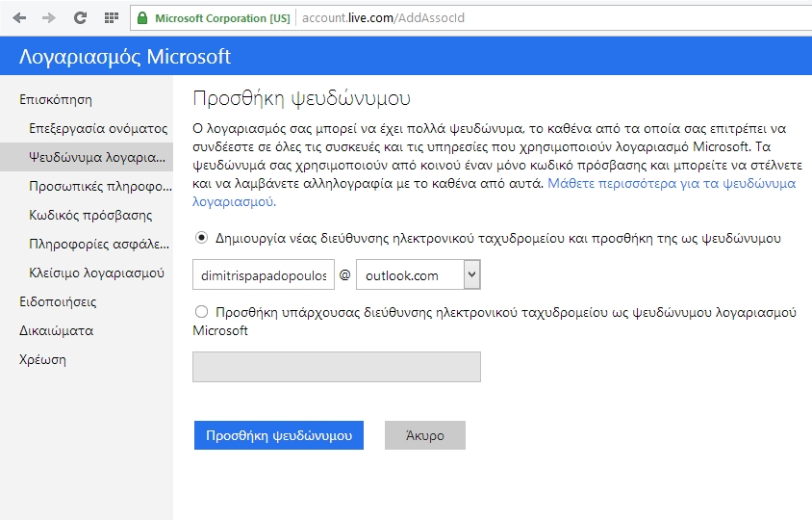This screenshot has height=520, width=812.
Task: Open Κλείσιμο λογαριασμού sidebar item
Action: point(96,273)
